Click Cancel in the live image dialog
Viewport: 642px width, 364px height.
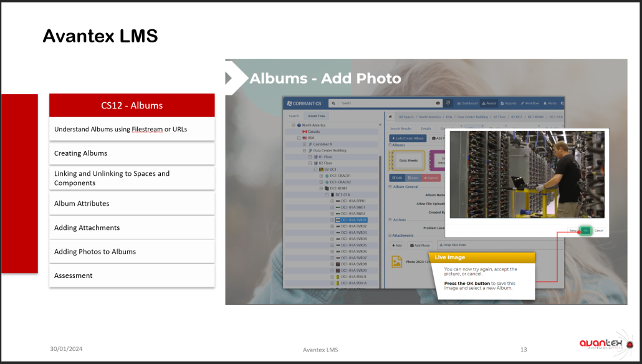tap(598, 231)
